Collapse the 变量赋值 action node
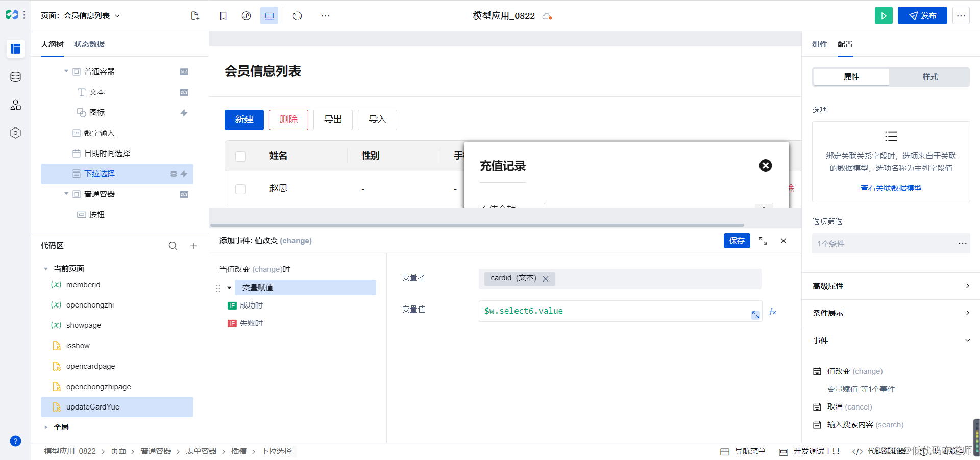This screenshot has height=460, width=980. pyautogui.click(x=229, y=288)
